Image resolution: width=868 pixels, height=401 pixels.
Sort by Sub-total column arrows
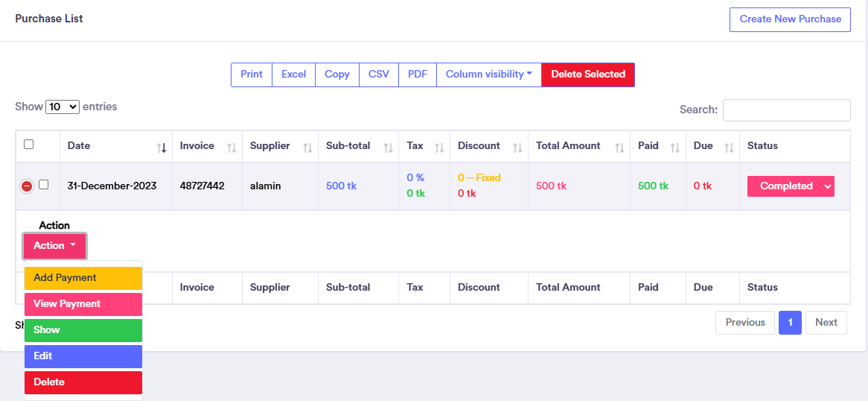(x=388, y=148)
